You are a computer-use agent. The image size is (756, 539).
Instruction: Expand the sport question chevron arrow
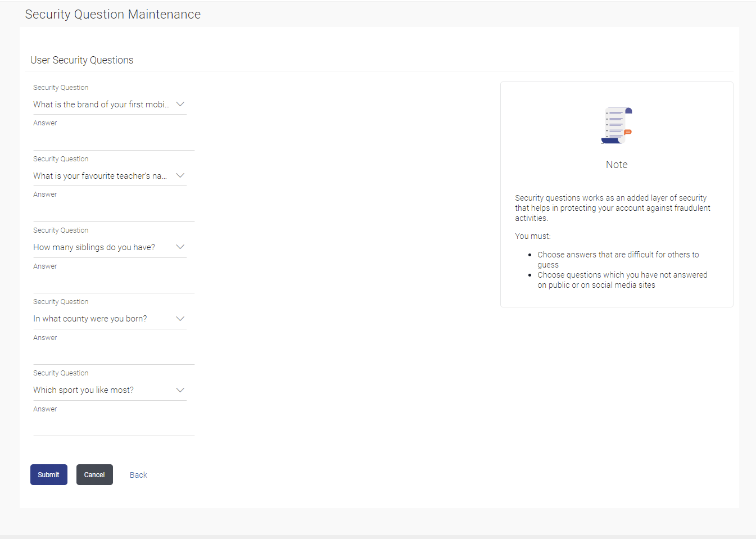[180, 390]
